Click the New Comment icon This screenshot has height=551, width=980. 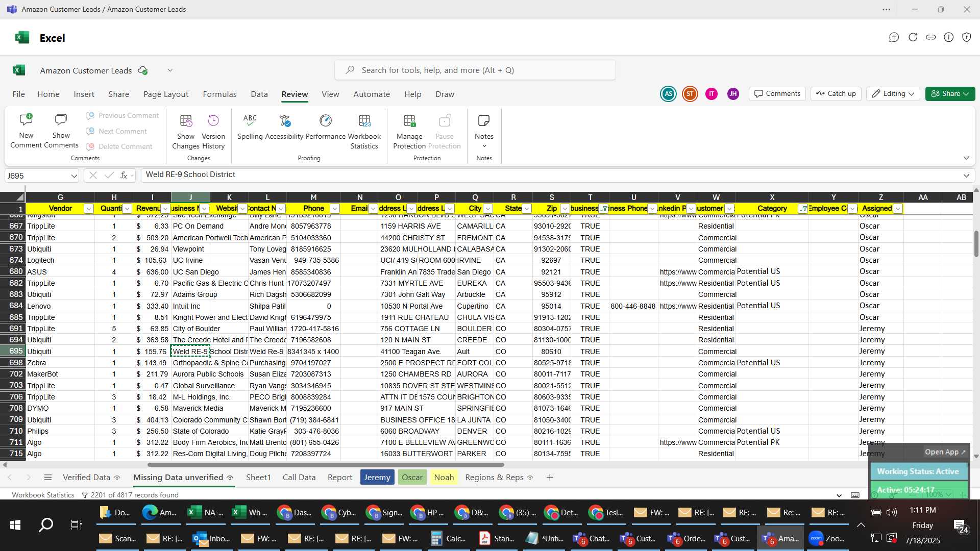point(26,120)
